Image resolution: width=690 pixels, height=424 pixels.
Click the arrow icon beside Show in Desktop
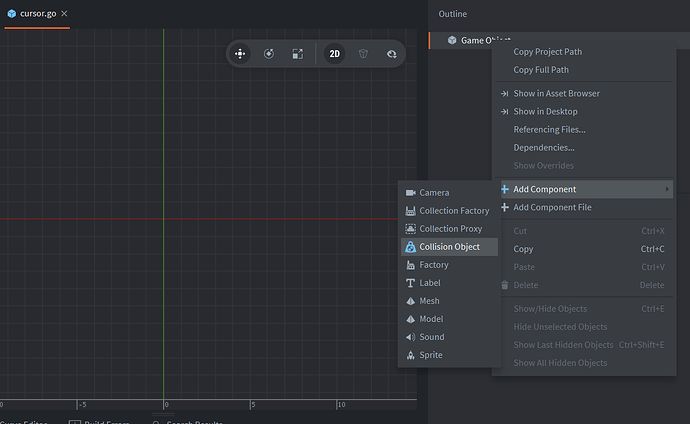(x=505, y=111)
